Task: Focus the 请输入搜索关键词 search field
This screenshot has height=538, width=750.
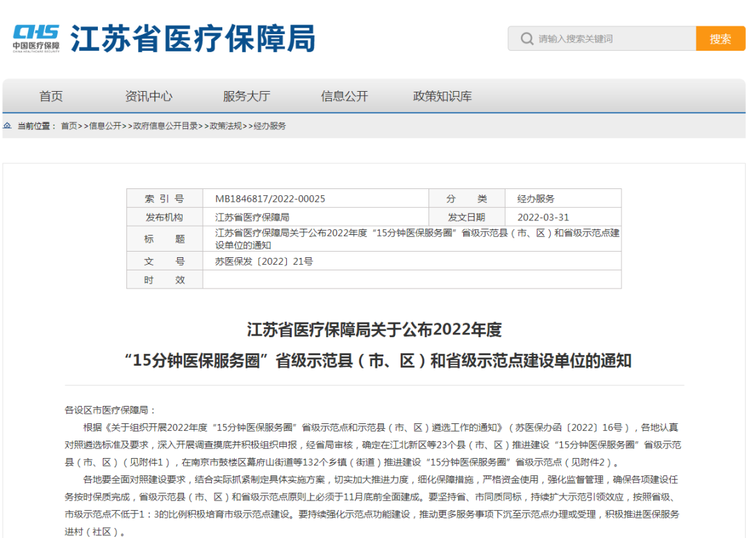Action: [x=602, y=39]
